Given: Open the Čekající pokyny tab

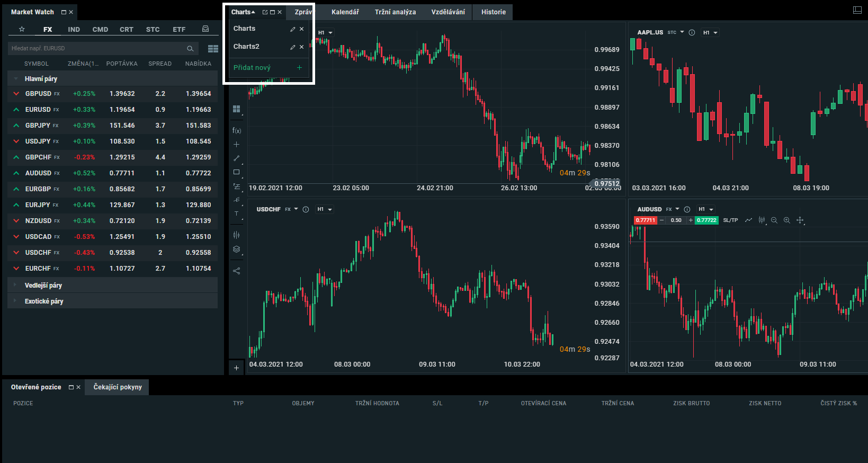Looking at the screenshot, I should (x=118, y=387).
